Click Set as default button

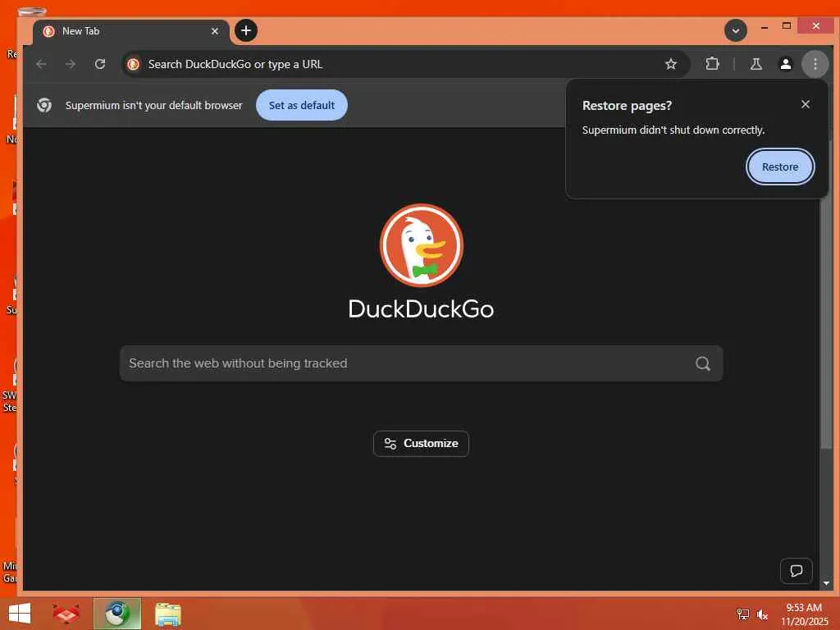pyautogui.click(x=302, y=105)
